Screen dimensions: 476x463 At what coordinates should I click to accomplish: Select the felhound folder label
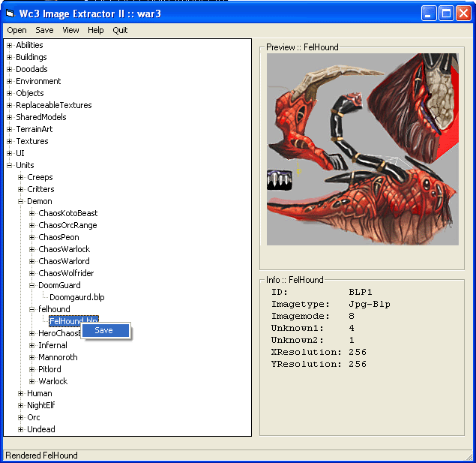click(x=54, y=309)
